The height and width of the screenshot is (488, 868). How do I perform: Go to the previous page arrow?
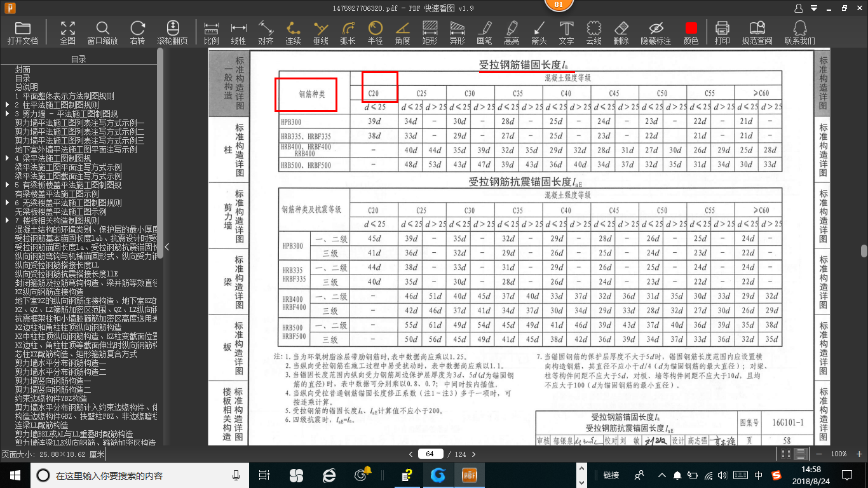[410, 454]
